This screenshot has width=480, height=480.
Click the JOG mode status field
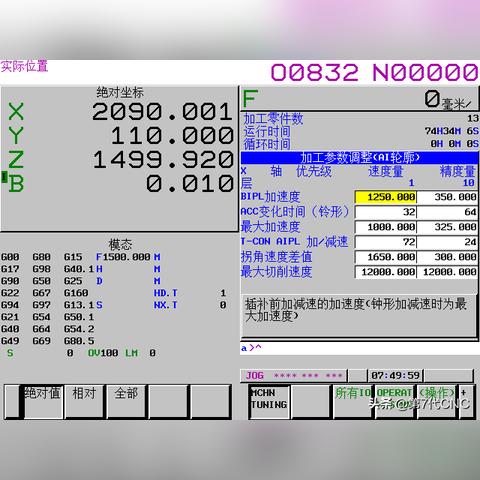tap(294, 376)
